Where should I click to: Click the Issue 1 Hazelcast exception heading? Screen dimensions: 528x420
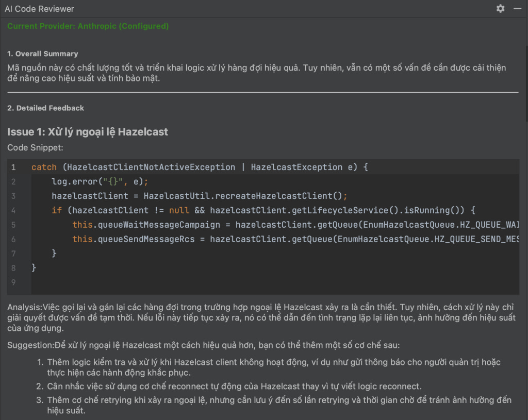tap(88, 132)
